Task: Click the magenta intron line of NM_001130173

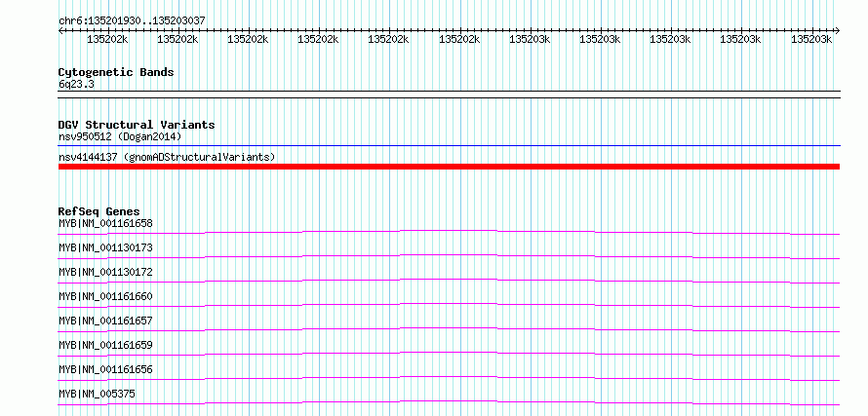Action: tap(449, 256)
